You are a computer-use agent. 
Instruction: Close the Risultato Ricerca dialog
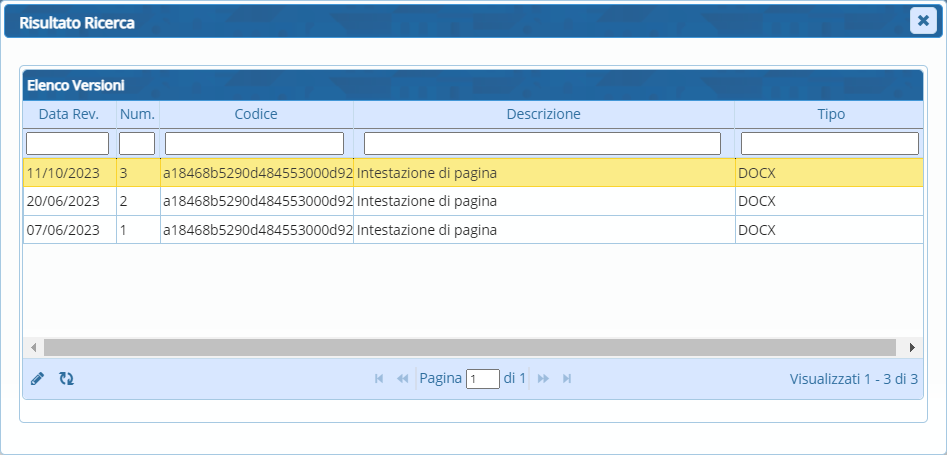[x=922, y=21]
